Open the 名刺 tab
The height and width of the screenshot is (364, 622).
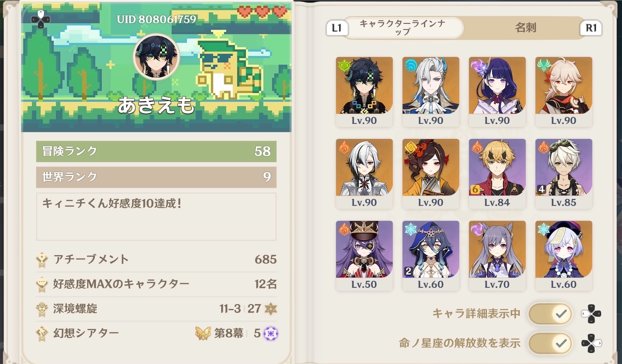point(525,28)
